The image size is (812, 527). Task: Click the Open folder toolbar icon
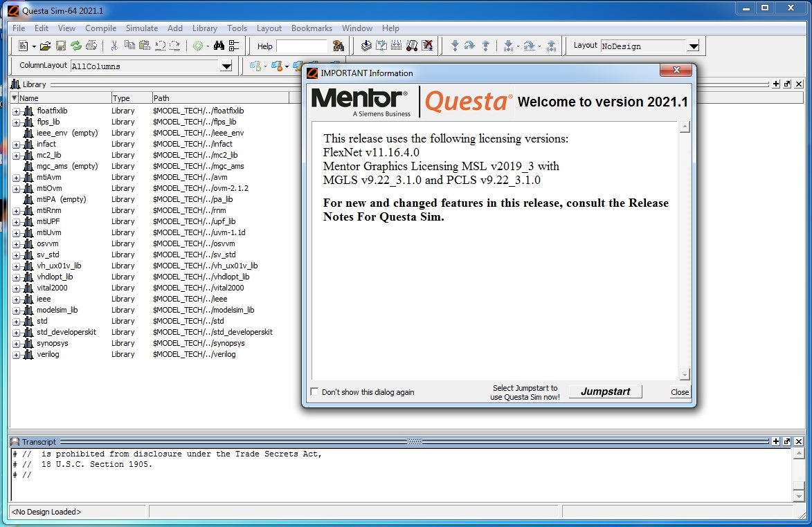[46, 46]
